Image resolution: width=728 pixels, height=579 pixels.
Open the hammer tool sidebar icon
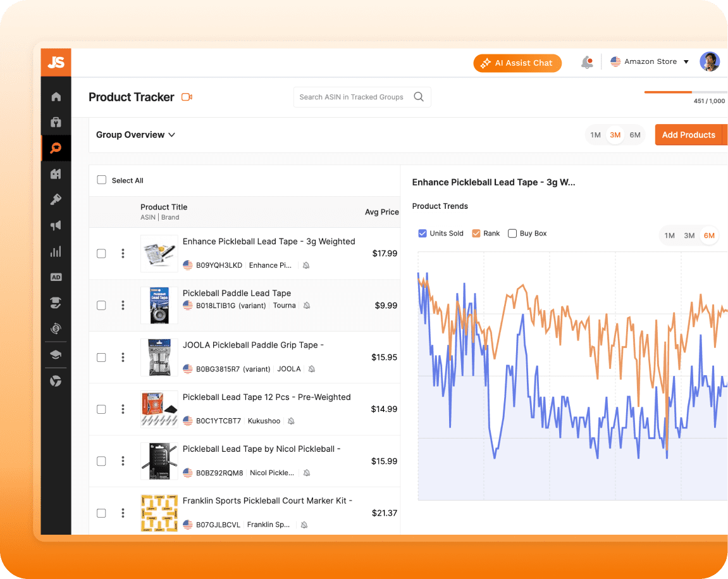(x=56, y=200)
